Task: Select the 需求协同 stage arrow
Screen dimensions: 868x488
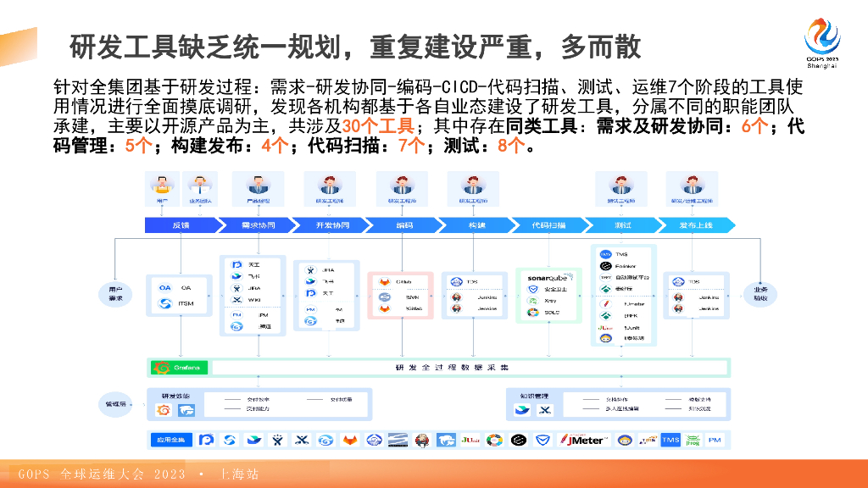Action: (256, 225)
